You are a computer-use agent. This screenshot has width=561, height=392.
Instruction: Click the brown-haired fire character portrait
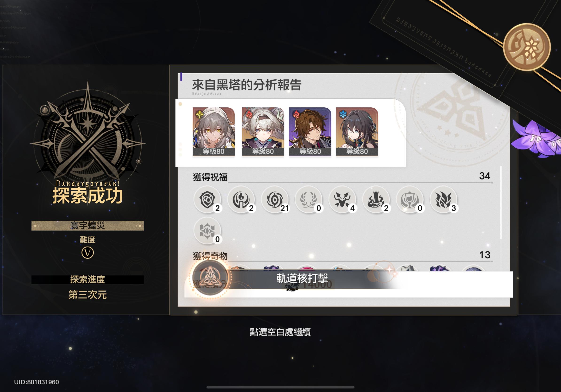point(310,131)
